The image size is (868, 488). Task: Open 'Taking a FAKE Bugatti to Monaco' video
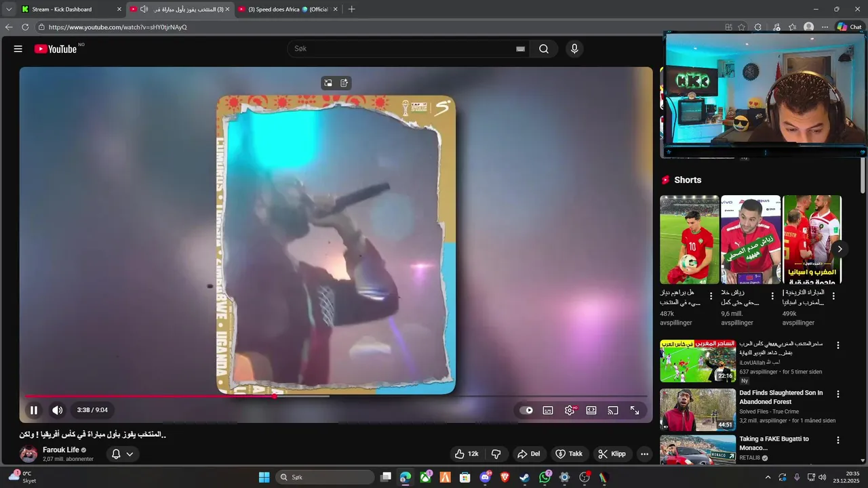coord(774,443)
